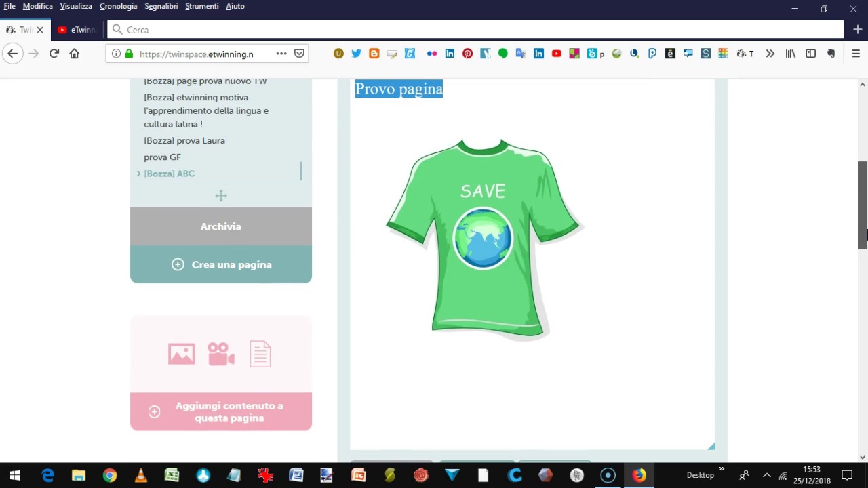Click the address bar URL field
The image size is (868, 488).
[x=197, y=54]
